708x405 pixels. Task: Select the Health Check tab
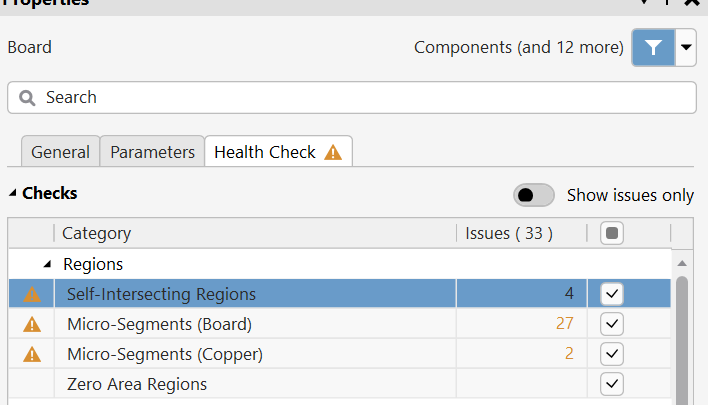pos(265,152)
